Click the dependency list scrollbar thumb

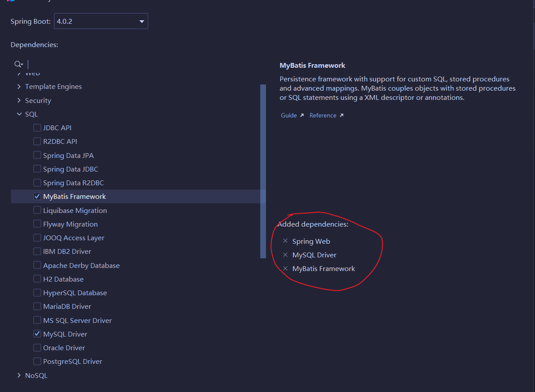tap(263, 171)
